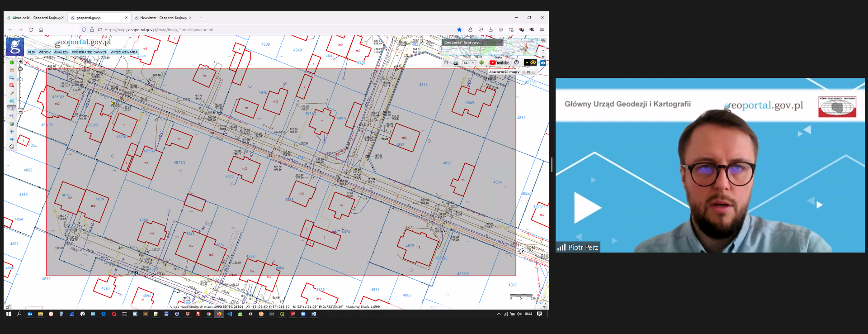Go to the previous map view arrow
Viewport: 868px width, 334px height.
(x=12, y=132)
